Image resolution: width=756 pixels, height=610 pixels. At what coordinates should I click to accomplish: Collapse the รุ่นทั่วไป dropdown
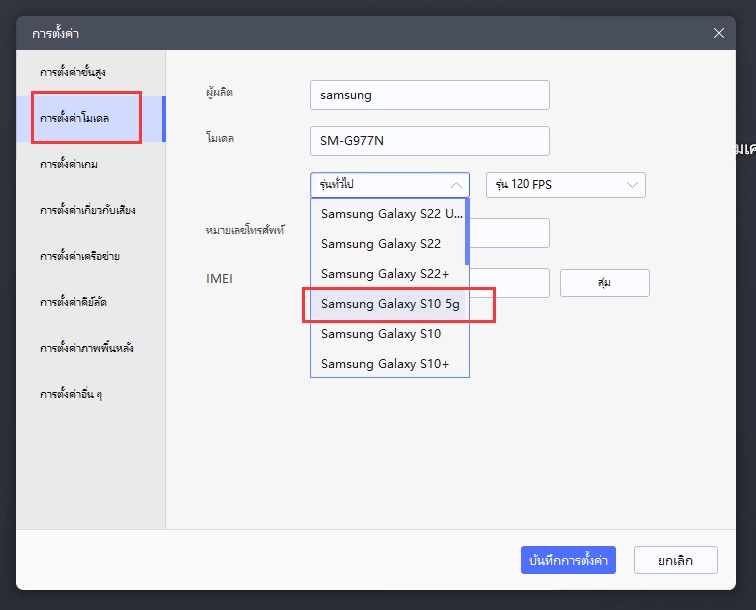coord(390,185)
